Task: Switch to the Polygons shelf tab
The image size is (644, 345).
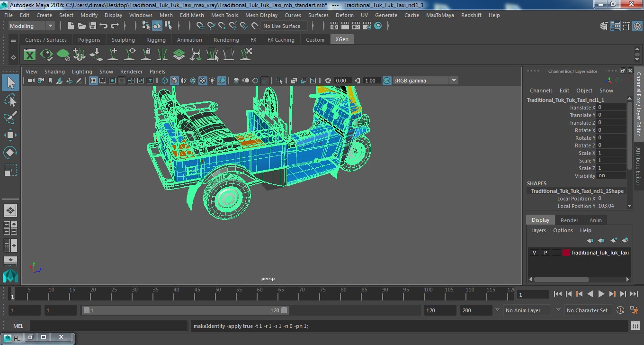Action: [x=89, y=40]
